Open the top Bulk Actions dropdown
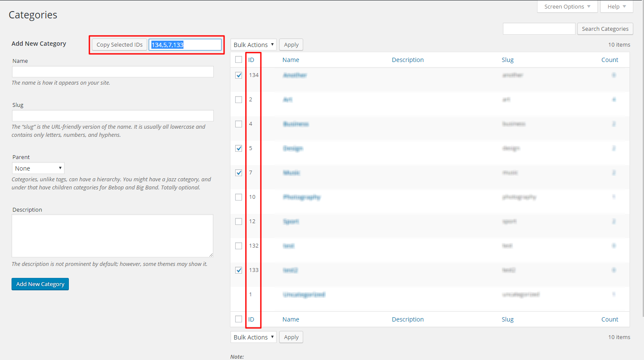Image resolution: width=644 pixels, height=360 pixels. pos(254,45)
